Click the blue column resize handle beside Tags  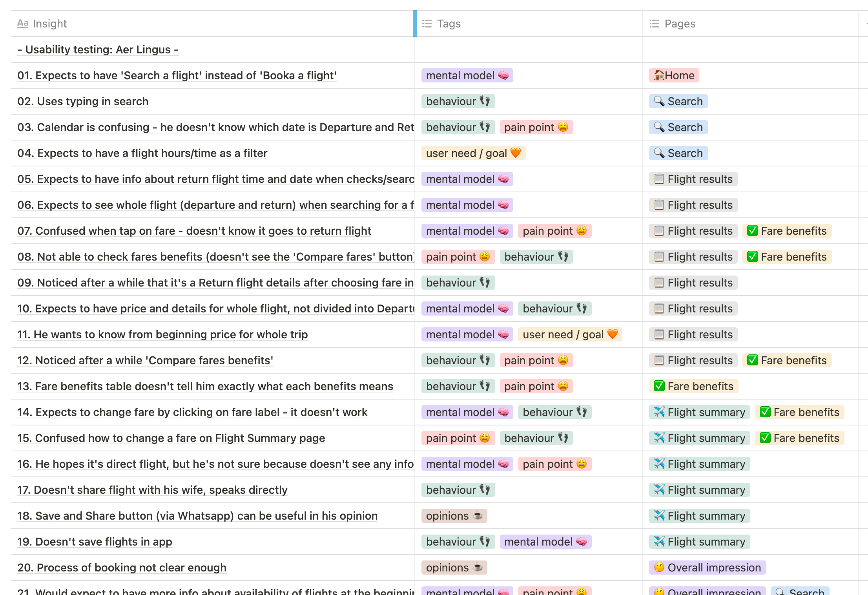coord(414,24)
